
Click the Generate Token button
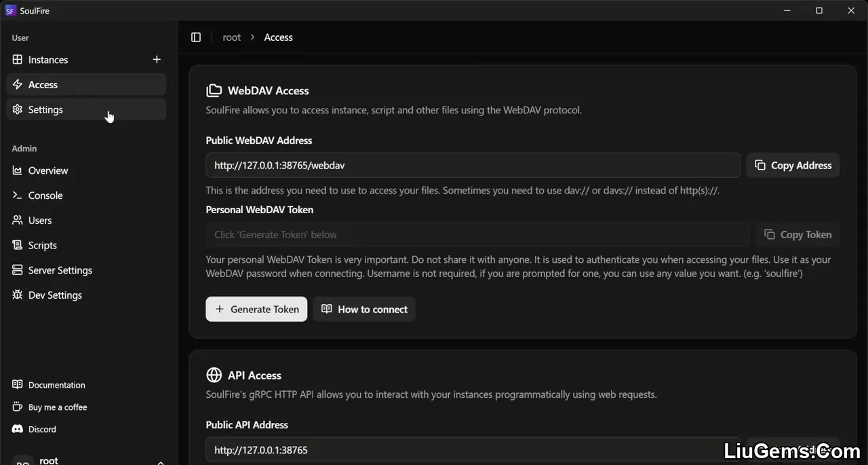pos(256,309)
